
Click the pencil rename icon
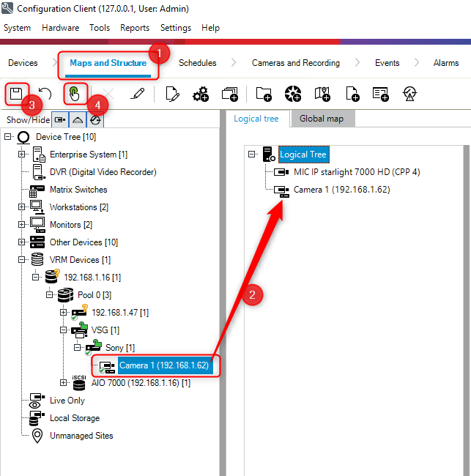137,94
